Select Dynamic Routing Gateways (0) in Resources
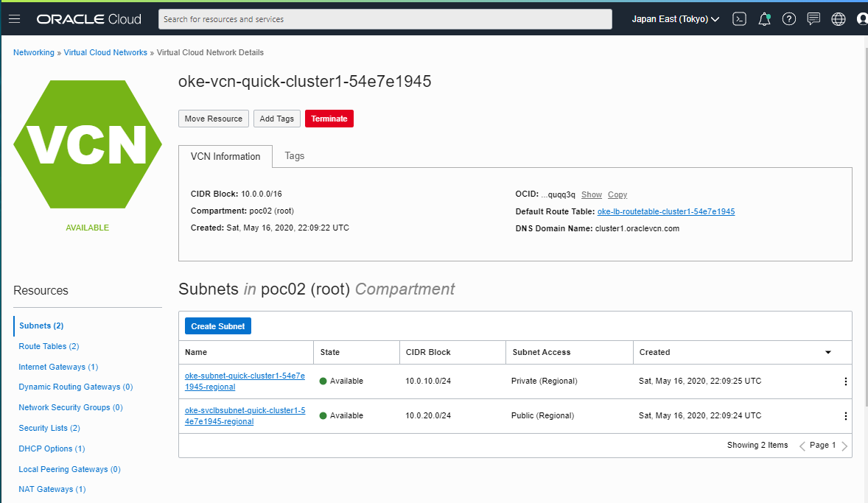The width and height of the screenshot is (868, 503). [x=76, y=387]
